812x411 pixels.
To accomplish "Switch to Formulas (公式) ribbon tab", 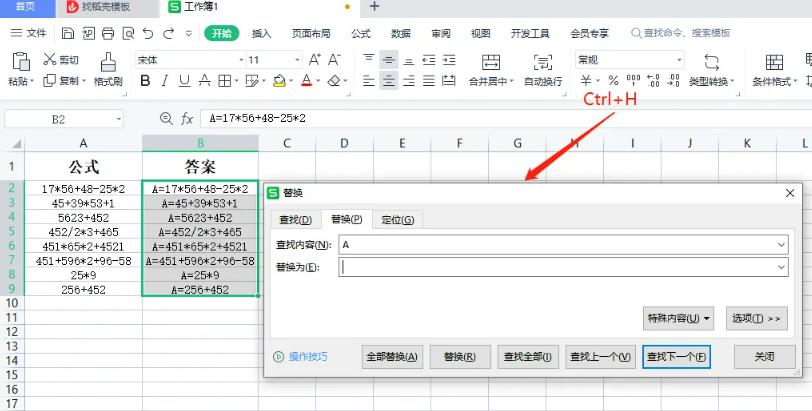I will tap(360, 33).
